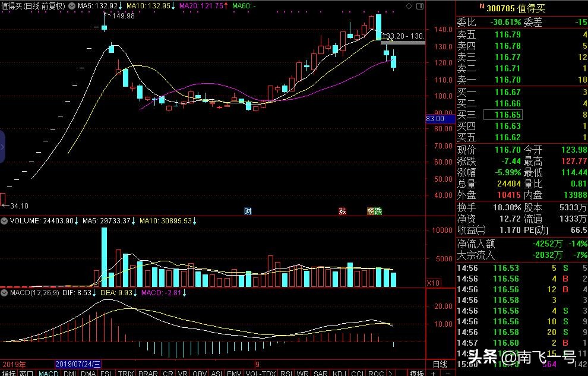
Task: Switch to the ROC indicator tab
Action: (376, 373)
